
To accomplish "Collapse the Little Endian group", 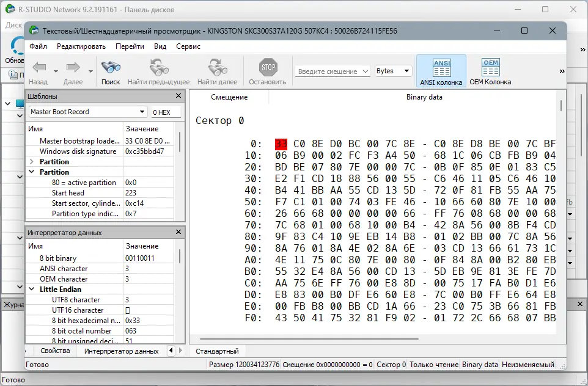I will coord(32,289).
